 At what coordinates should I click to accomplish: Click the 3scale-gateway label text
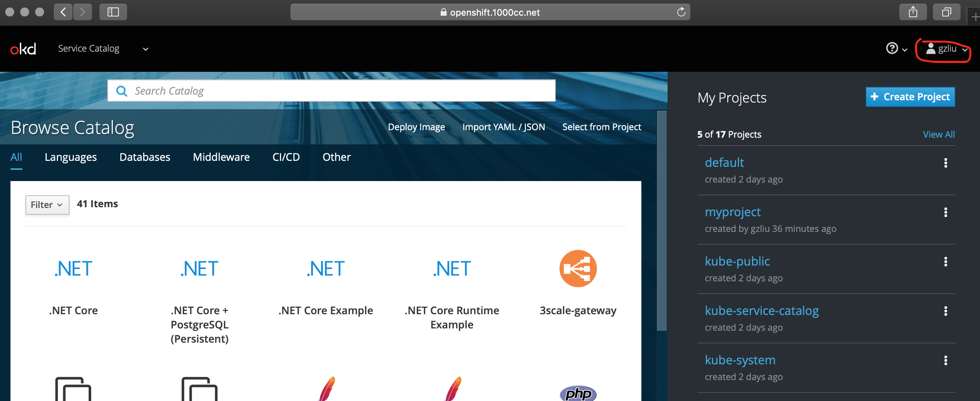tap(578, 310)
